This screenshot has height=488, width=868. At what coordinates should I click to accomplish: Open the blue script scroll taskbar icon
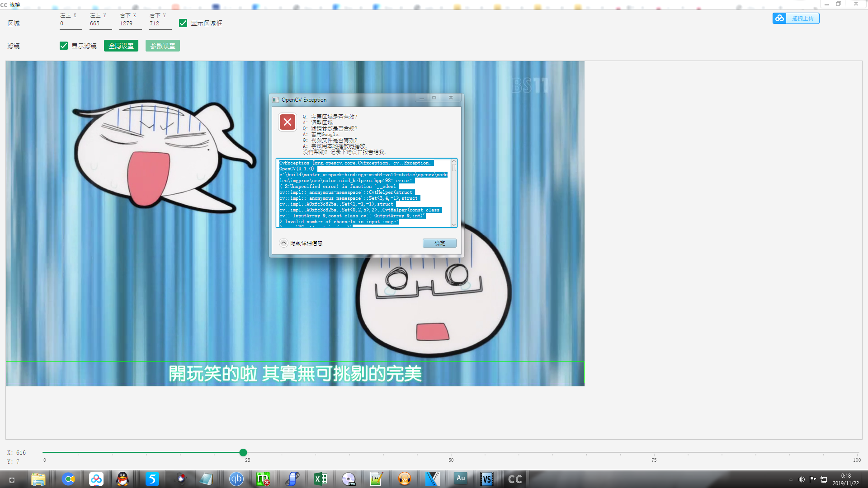(x=292, y=479)
